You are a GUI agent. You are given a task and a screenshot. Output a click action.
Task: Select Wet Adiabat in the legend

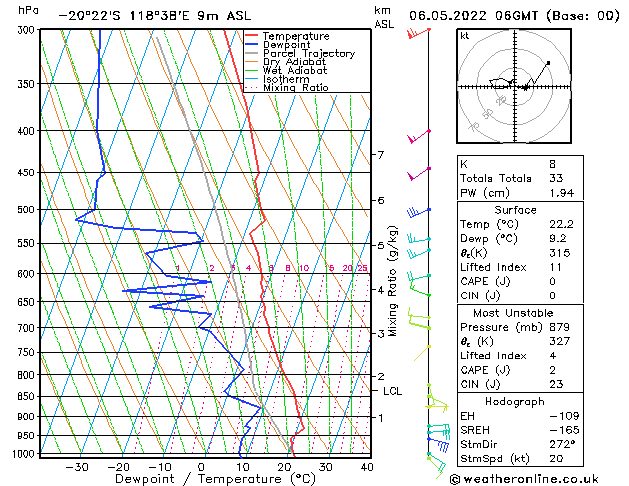coord(295,70)
